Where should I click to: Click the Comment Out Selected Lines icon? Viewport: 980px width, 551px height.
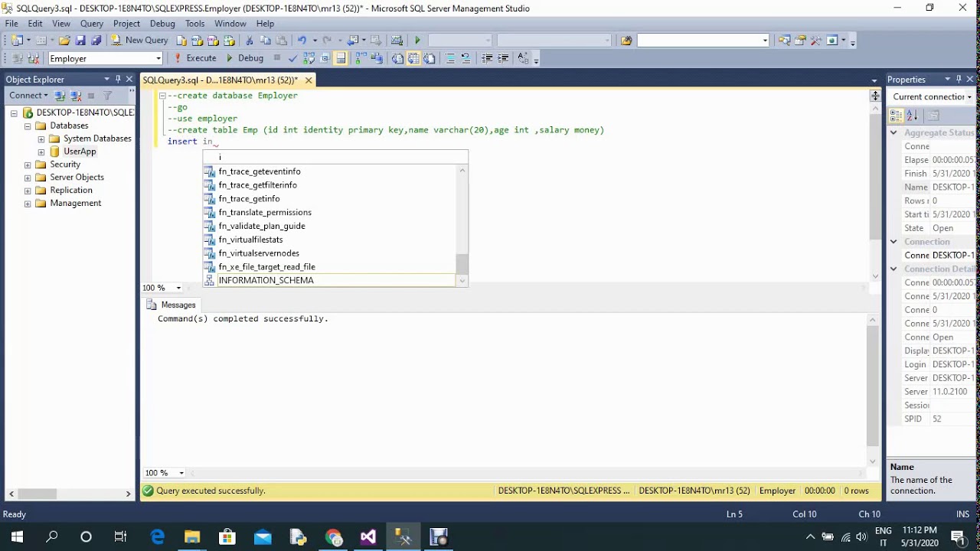(450, 58)
